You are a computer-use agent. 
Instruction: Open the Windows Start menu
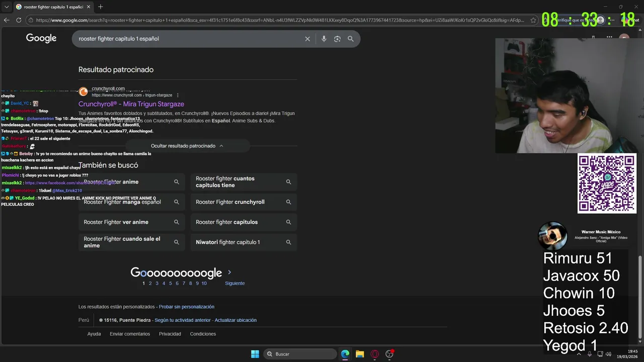[x=255, y=354]
